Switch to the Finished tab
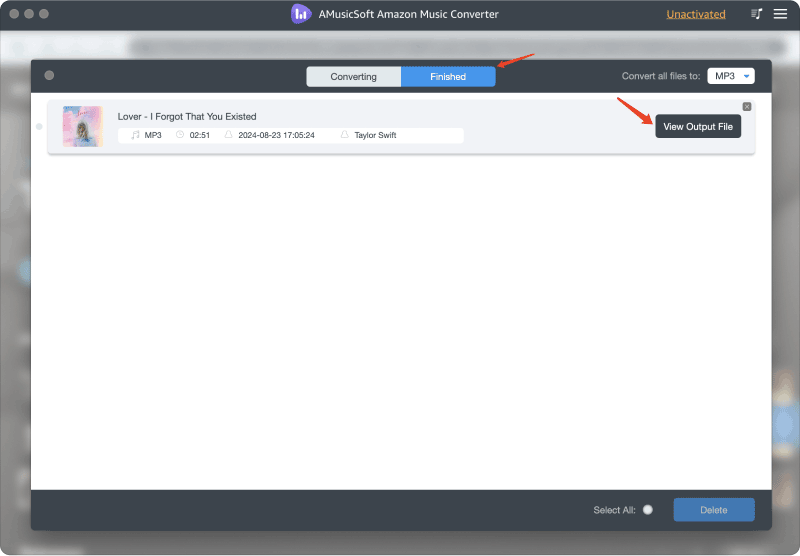The image size is (800, 556). coord(448,77)
